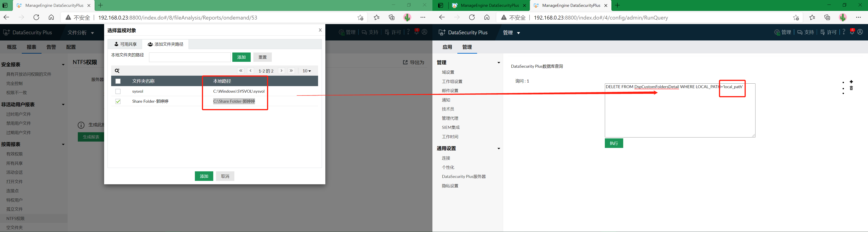Click 管理 gear link in right window header

pos(782,32)
